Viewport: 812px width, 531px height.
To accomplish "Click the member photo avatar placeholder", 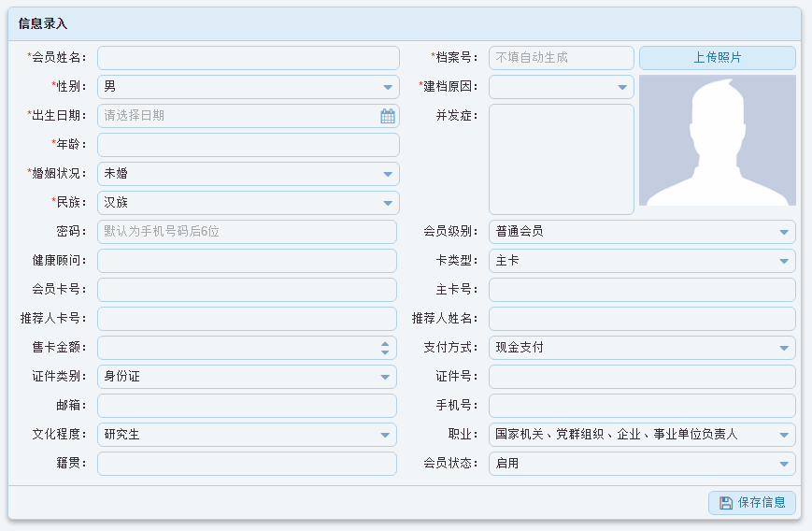I will point(717,140).
